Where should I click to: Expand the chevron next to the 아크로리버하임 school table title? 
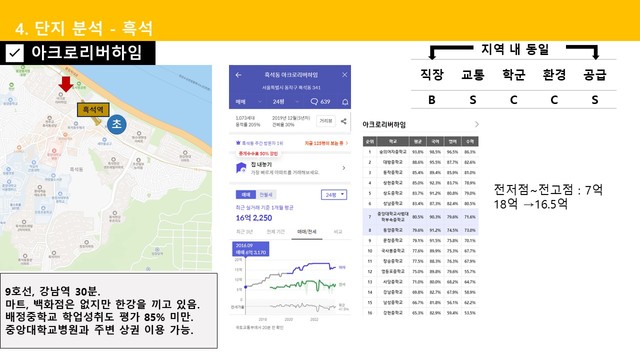(477, 124)
